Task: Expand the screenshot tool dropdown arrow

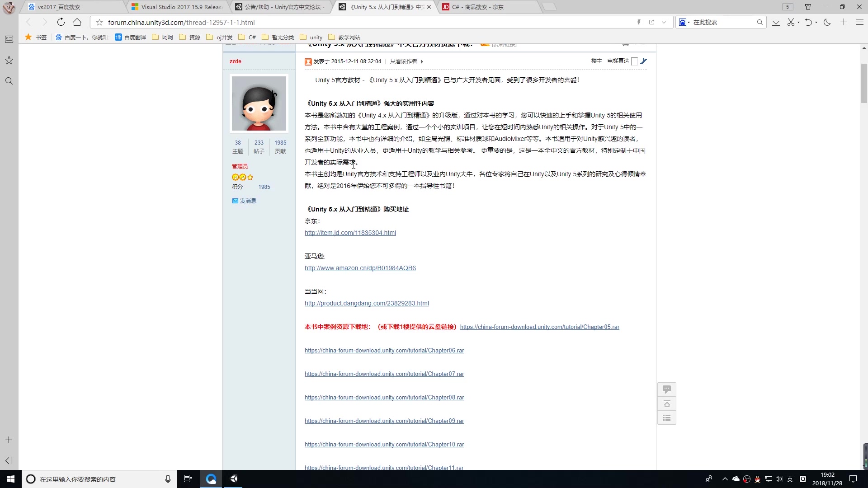Action: 799,23
